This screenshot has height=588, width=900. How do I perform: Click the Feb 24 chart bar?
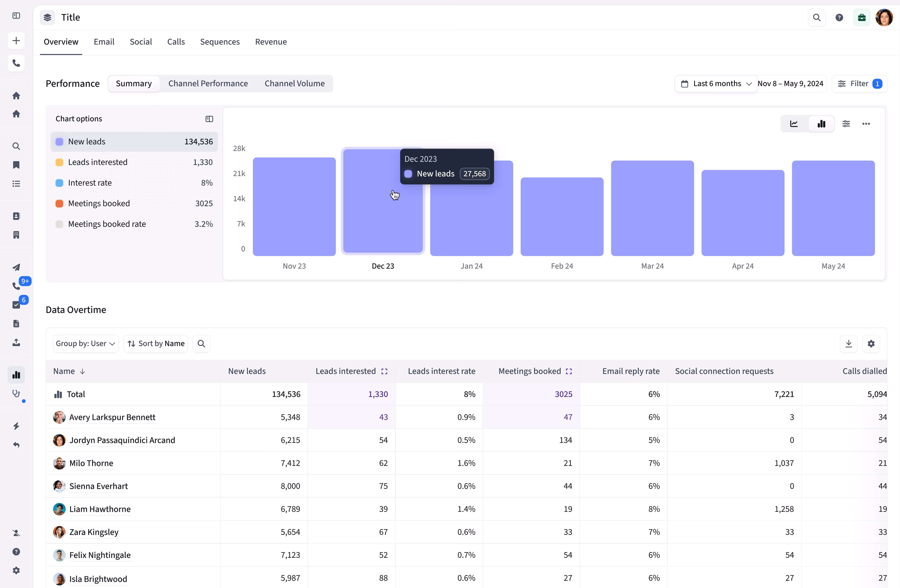pyautogui.click(x=562, y=217)
